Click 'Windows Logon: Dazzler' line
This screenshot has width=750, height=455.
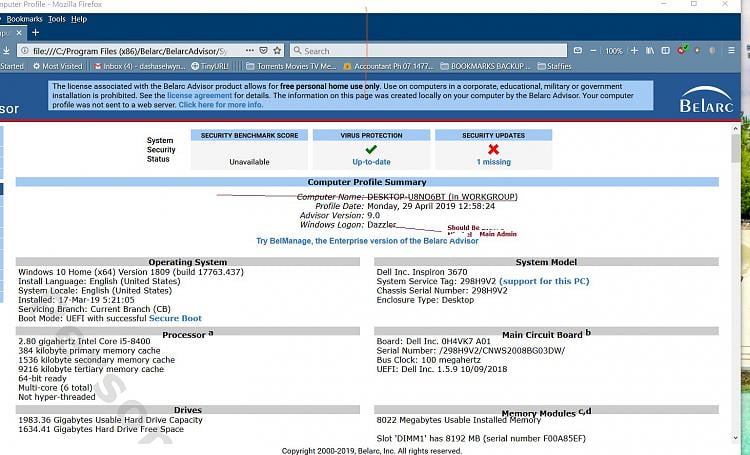coord(348,224)
